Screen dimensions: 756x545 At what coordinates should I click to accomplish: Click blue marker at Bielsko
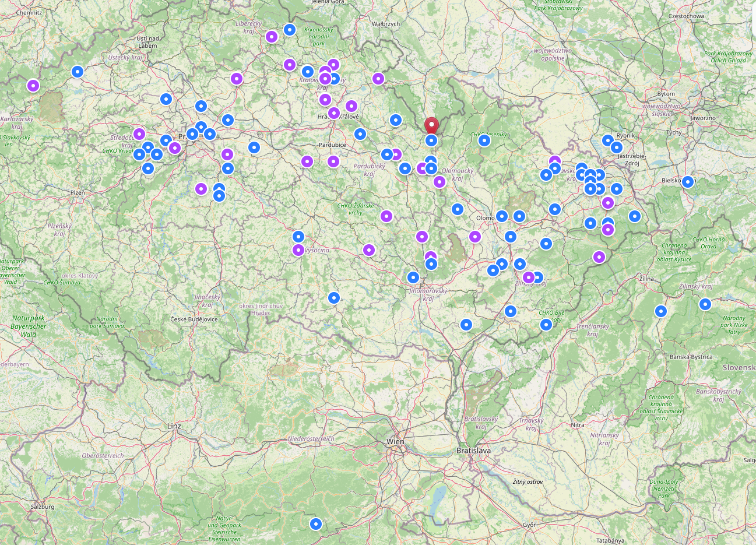point(688,181)
